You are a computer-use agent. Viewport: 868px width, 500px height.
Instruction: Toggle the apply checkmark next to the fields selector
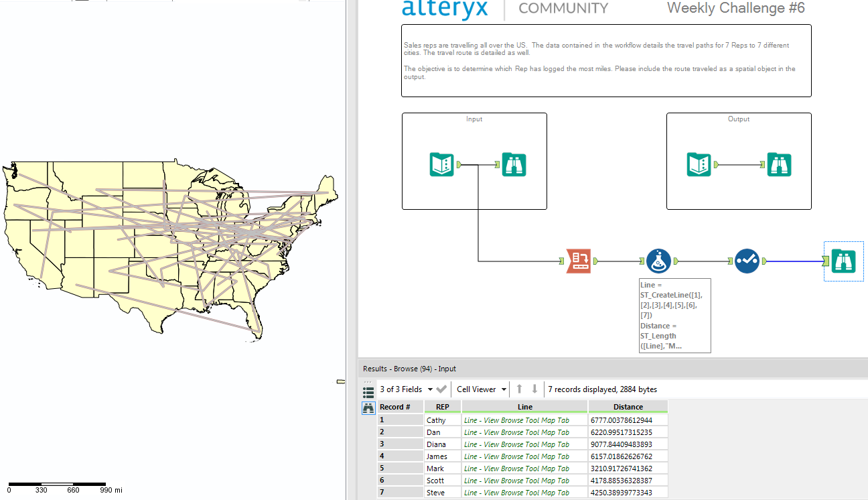[x=441, y=389]
